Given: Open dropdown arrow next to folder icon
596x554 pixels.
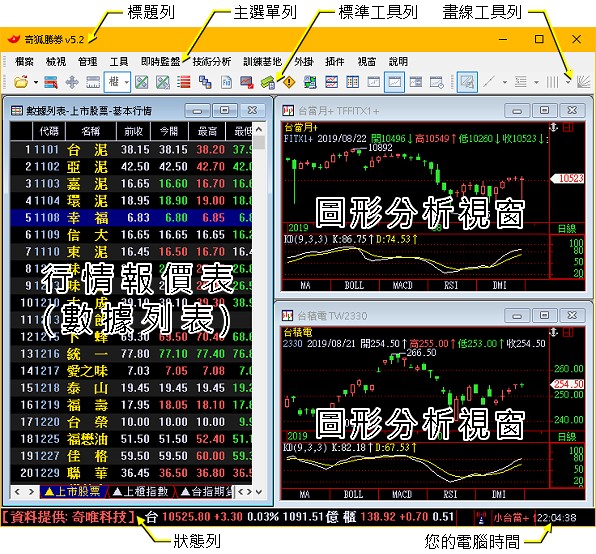Looking at the screenshot, I should pyautogui.click(x=36, y=82).
